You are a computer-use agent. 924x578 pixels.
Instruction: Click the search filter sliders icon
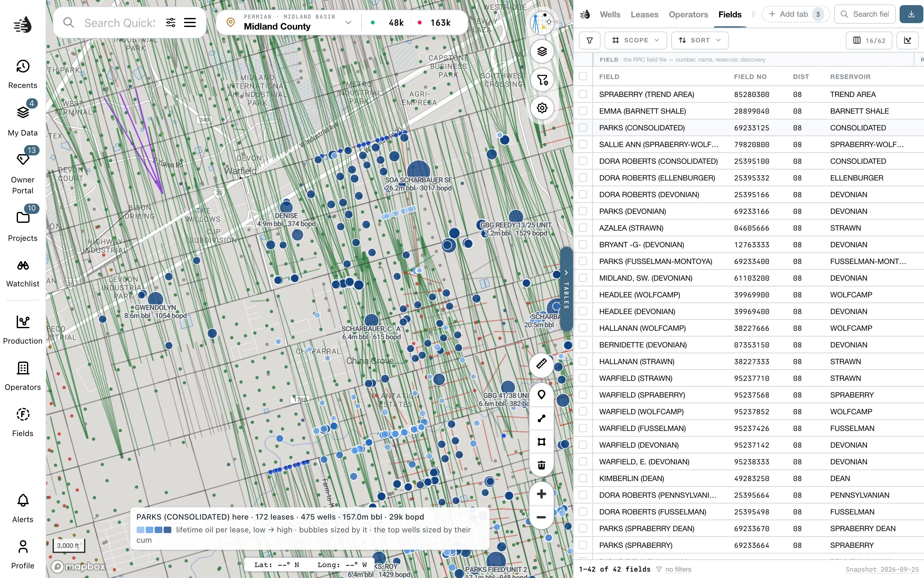[171, 22]
